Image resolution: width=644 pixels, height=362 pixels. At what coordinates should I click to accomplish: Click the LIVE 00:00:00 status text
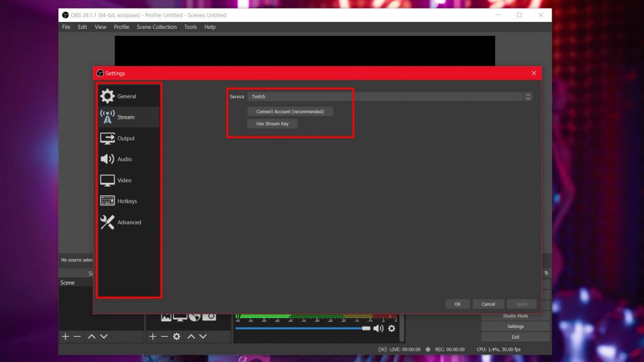405,349
